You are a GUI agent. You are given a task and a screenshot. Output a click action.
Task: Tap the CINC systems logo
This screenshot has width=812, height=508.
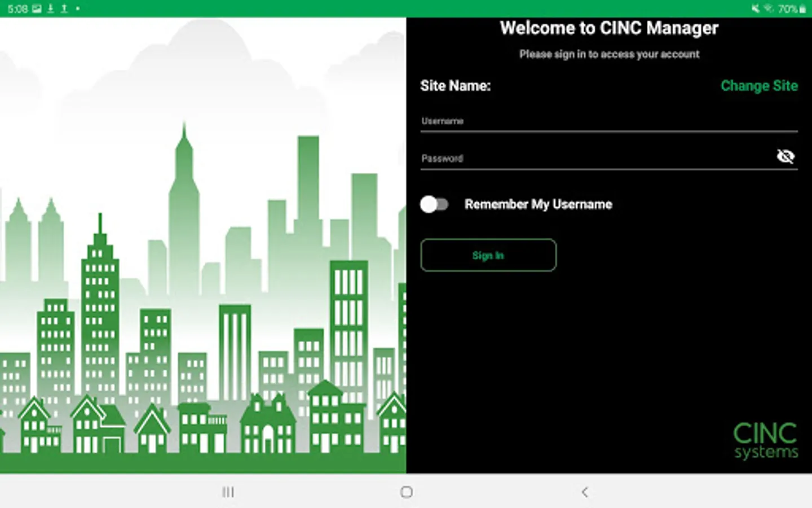[x=765, y=441]
